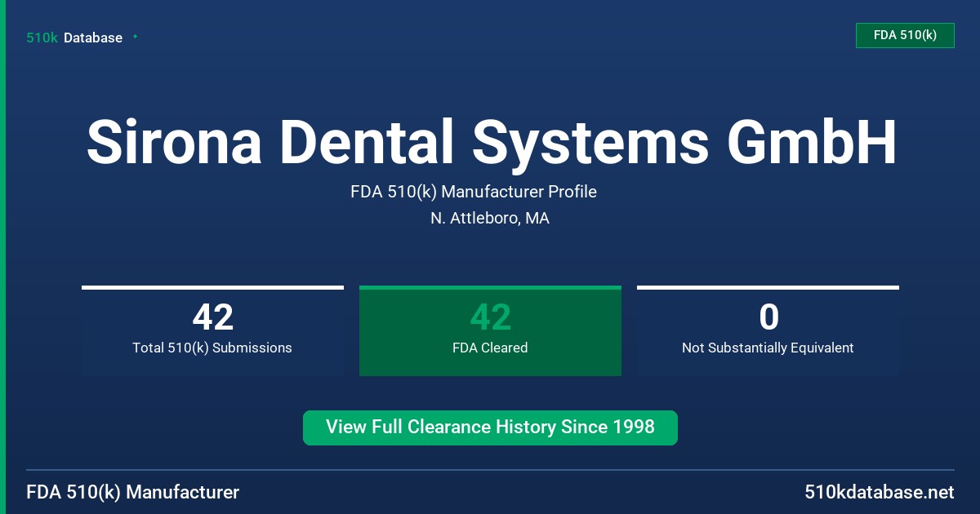Open the 510kdatabase.net link

point(880,492)
